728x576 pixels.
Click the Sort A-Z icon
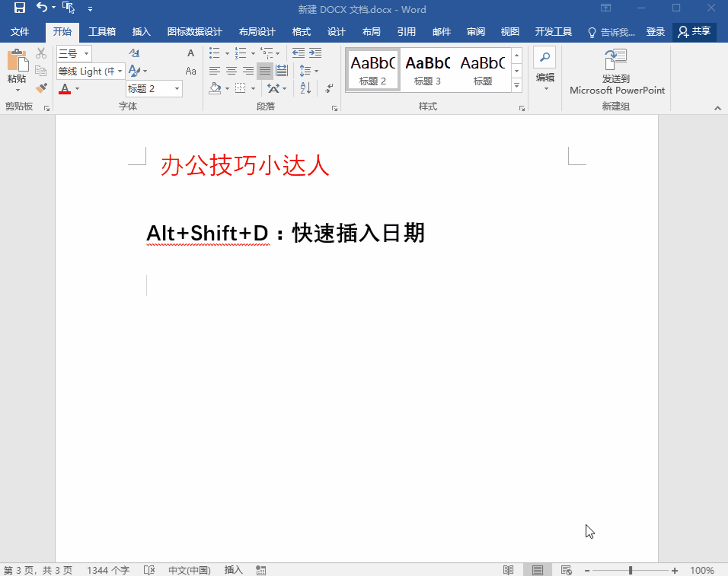[305, 88]
